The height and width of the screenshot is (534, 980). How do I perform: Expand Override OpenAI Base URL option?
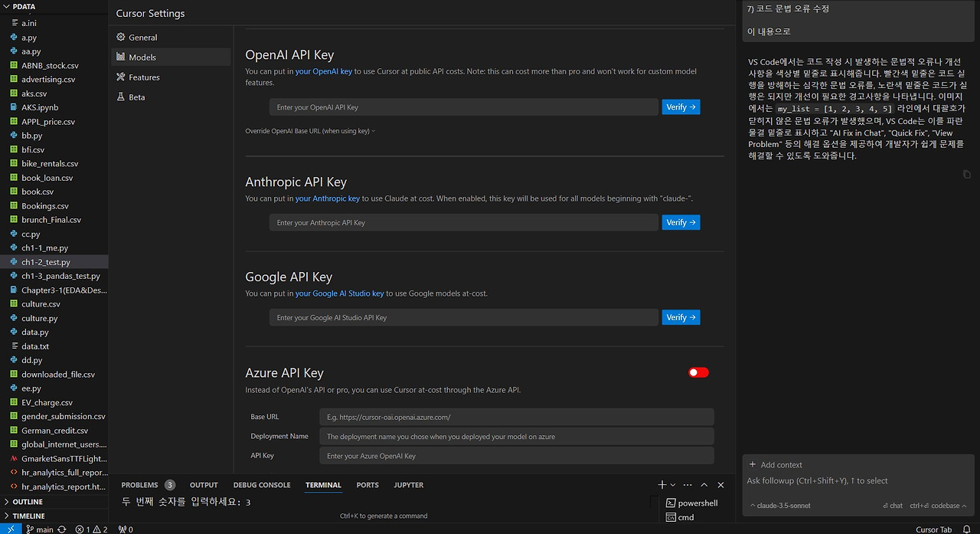pyautogui.click(x=310, y=131)
